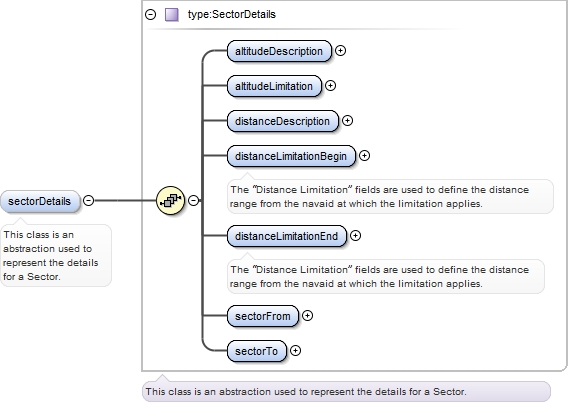Select the distanceLimitationBegin node
Image resolution: width=569 pixels, height=405 pixels.
(x=291, y=156)
